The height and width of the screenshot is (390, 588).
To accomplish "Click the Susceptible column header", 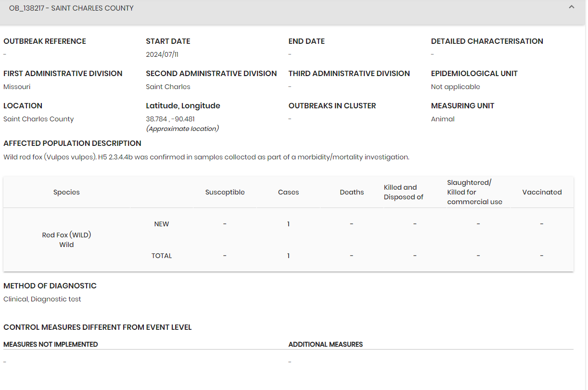I will click(x=225, y=192).
